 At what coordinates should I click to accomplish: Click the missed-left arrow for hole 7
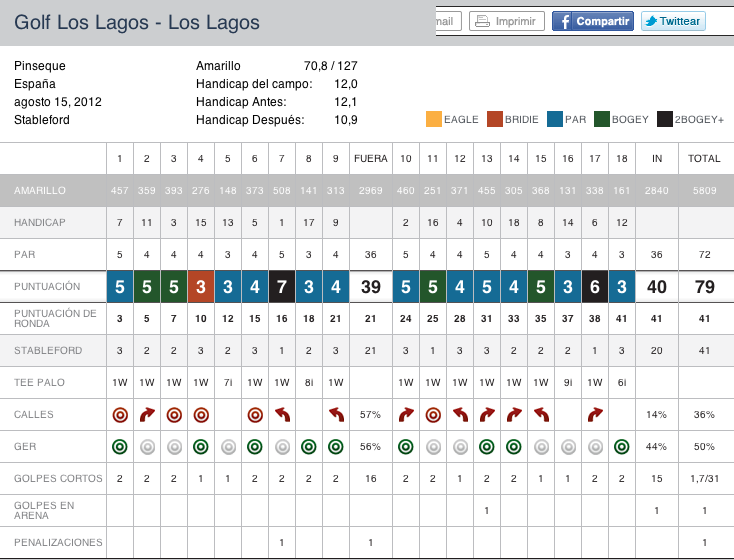click(282, 415)
